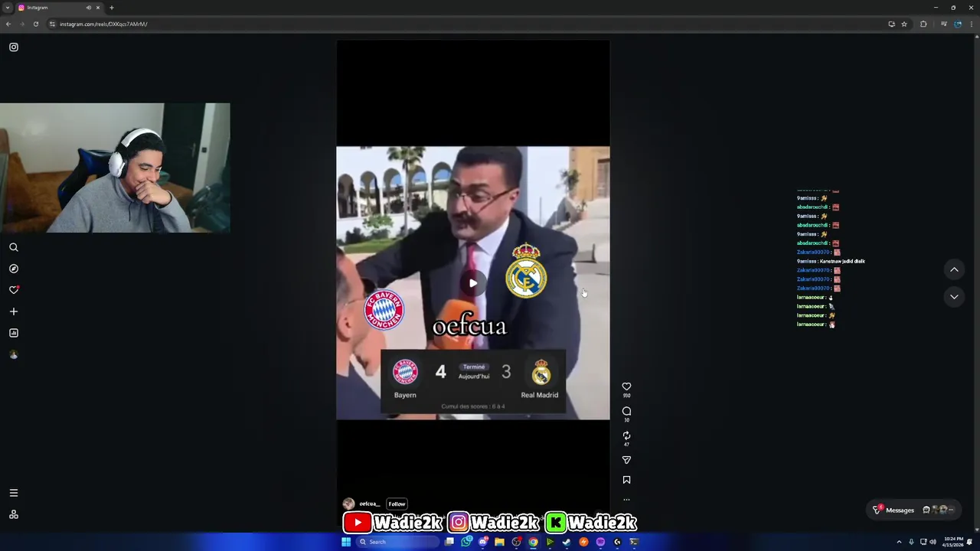The image size is (980, 551).
Task: Open a new browser tab
Action: tap(111, 8)
